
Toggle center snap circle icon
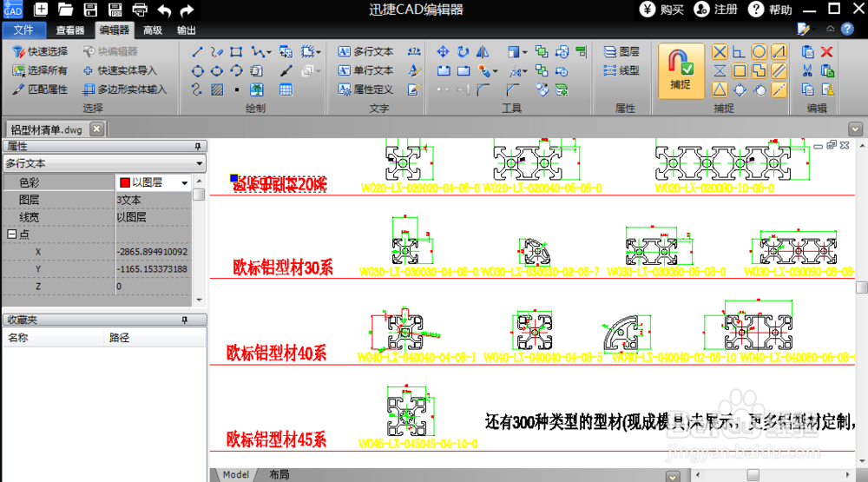pos(759,52)
